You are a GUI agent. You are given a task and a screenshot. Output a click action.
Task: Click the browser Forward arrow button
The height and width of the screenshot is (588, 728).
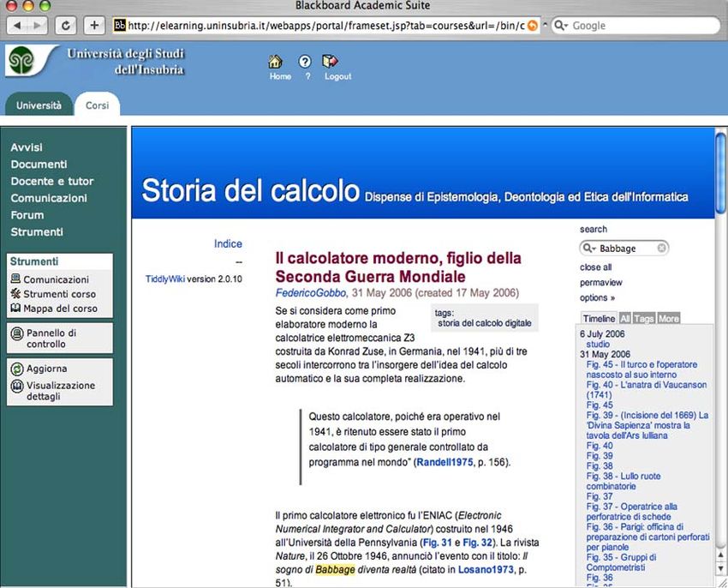(38, 25)
